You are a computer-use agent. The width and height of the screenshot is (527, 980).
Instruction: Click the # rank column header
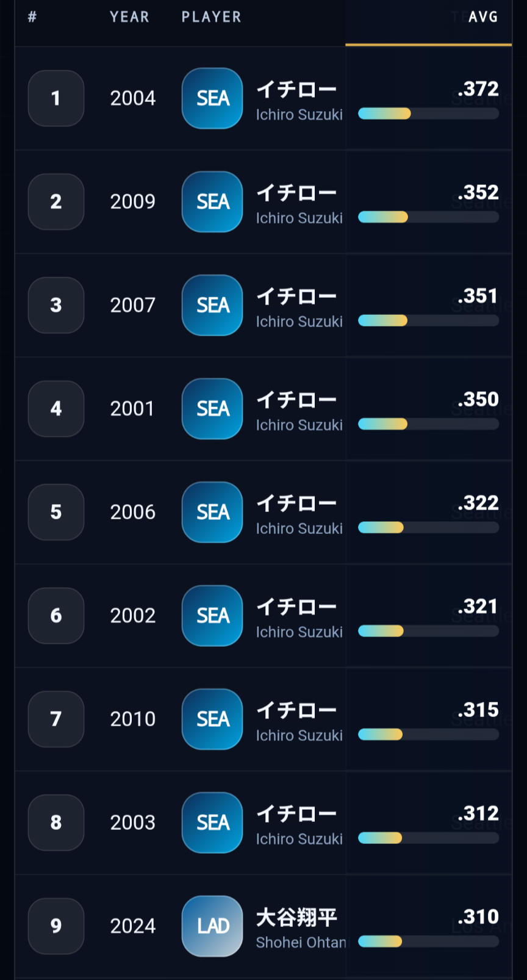[x=32, y=17]
